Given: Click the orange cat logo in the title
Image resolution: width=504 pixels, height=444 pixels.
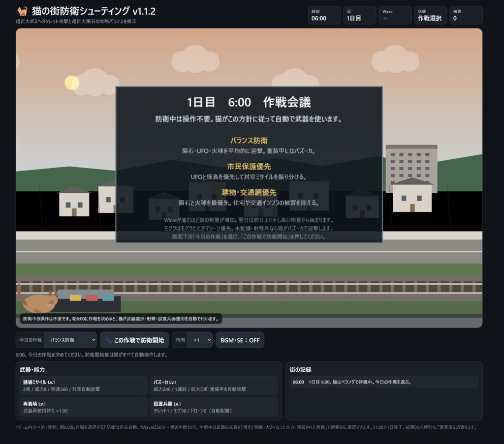Looking at the screenshot, I should (x=22, y=11).
